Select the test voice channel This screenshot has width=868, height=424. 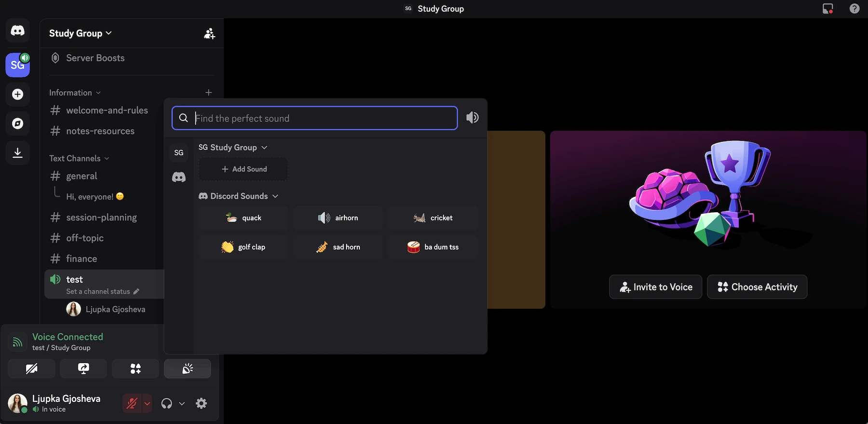[104, 284]
